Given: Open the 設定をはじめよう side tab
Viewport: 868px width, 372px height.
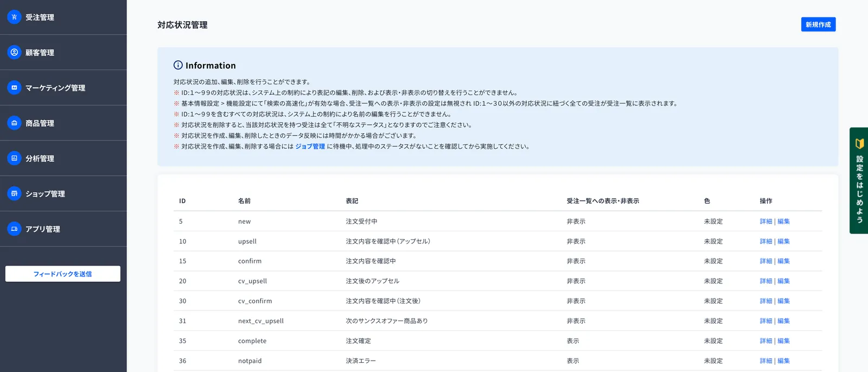Looking at the screenshot, I should click(859, 180).
